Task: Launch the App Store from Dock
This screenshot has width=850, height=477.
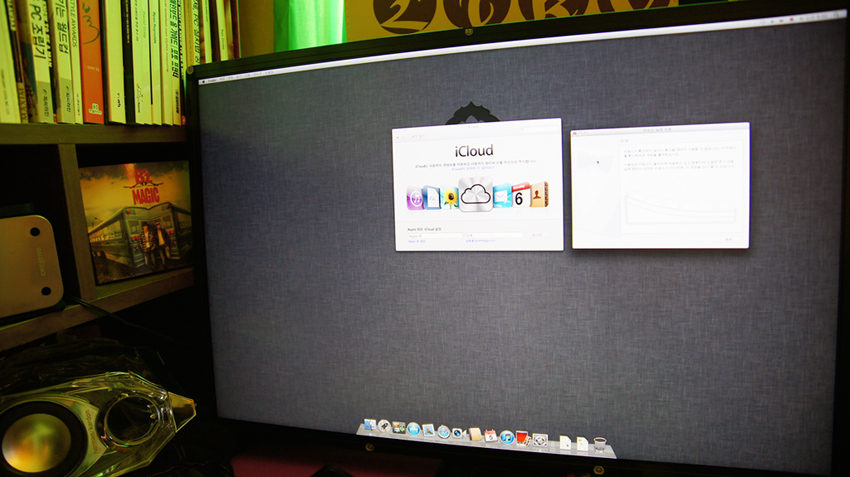Action: click(414, 429)
